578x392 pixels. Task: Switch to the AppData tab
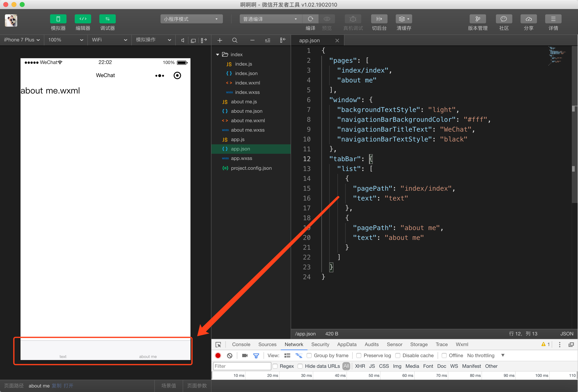pos(346,344)
